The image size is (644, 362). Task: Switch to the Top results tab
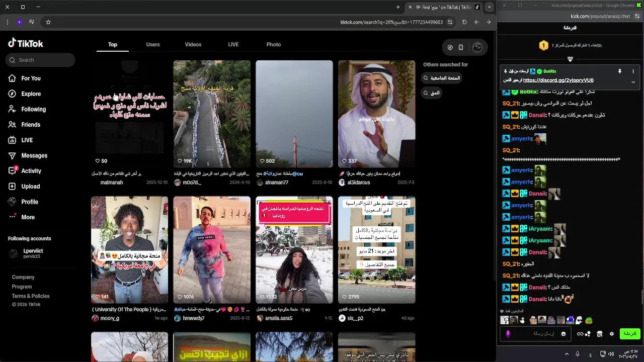(x=113, y=45)
